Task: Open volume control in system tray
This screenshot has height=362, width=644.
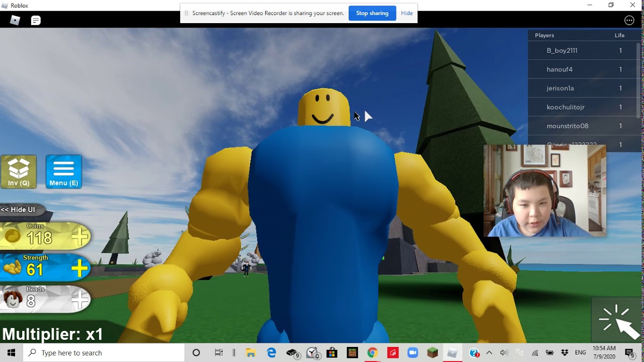Action: coord(504,353)
